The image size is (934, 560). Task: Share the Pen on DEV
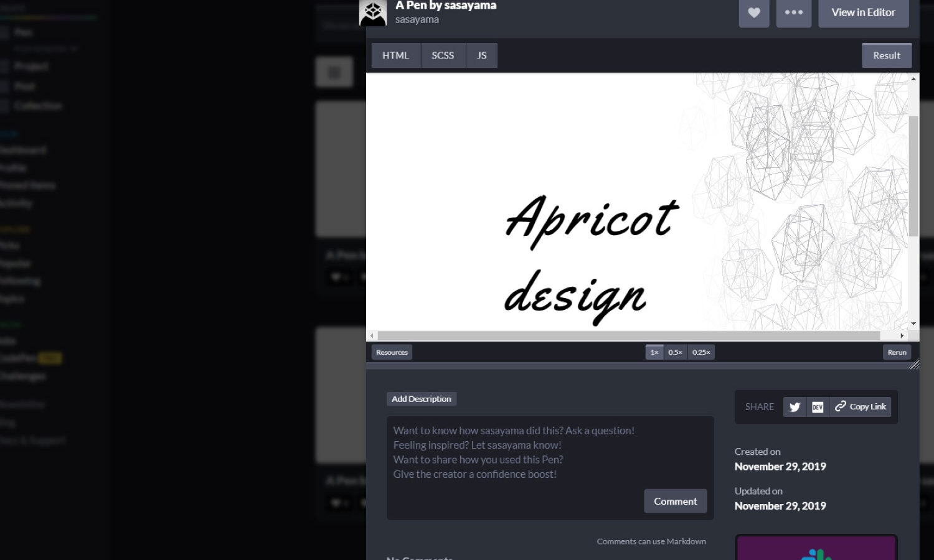(818, 407)
